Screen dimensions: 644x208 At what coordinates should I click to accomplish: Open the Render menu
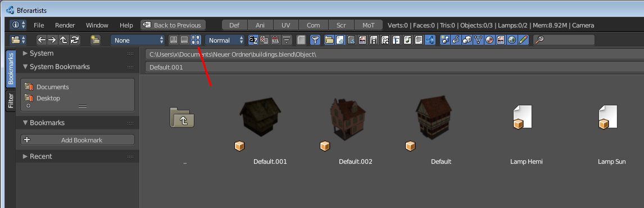(65, 25)
